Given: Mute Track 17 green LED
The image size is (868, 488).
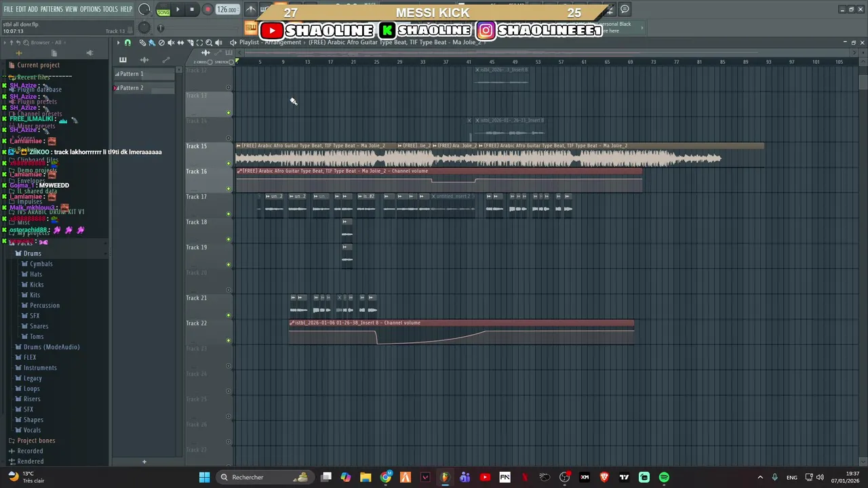Looking at the screenshot, I should (229, 214).
